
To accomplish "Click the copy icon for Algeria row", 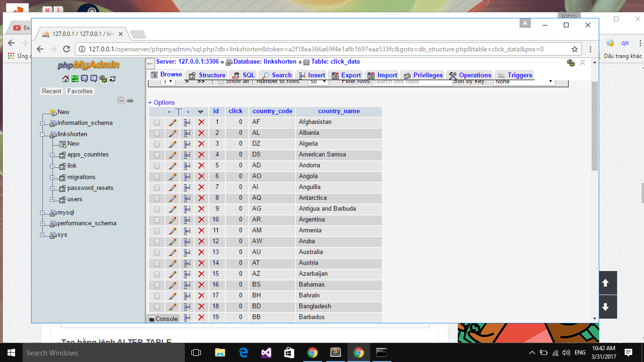I will [187, 144].
